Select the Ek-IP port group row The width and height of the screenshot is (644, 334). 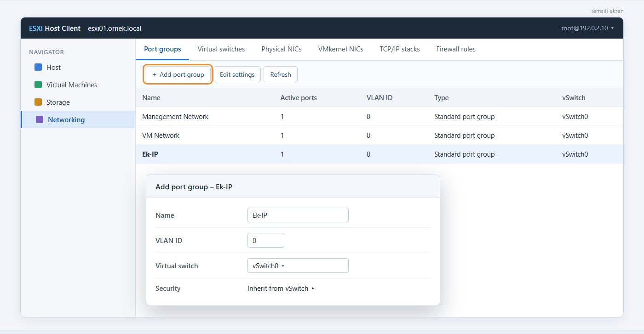tap(379, 154)
